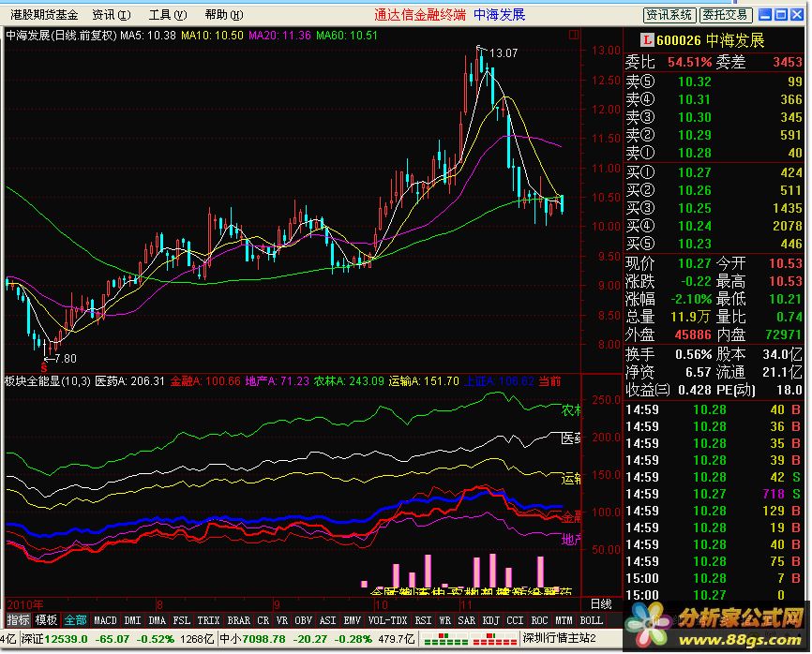Click the 委托交易 button
Viewport: 812px width, 654px height.
(x=725, y=15)
